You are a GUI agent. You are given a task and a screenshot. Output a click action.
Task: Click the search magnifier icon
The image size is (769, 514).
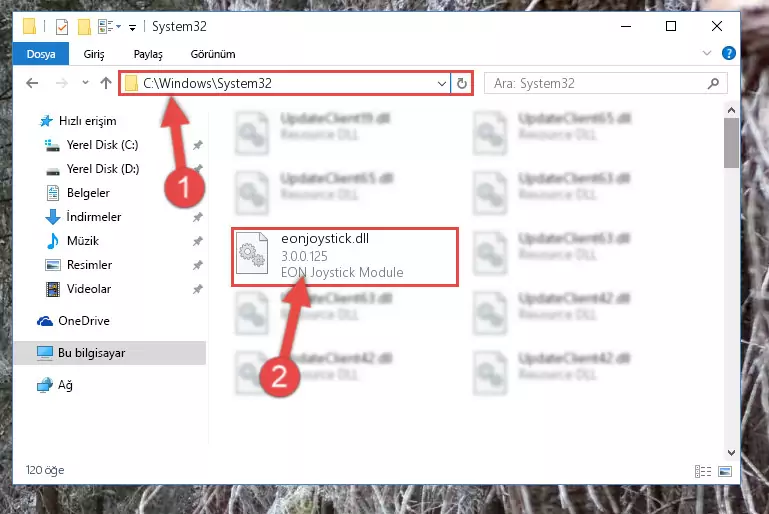pos(714,83)
